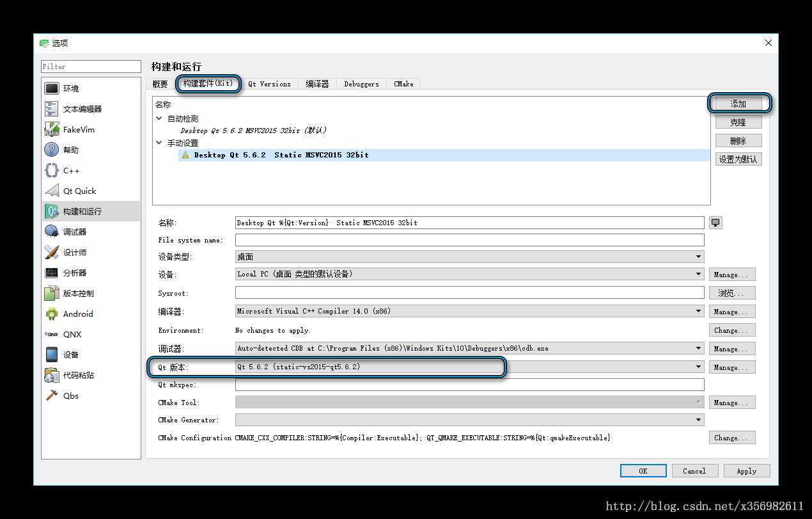Open the CMake Tool dropdown
The width and height of the screenshot is (812, 519).
click(470, 403)
